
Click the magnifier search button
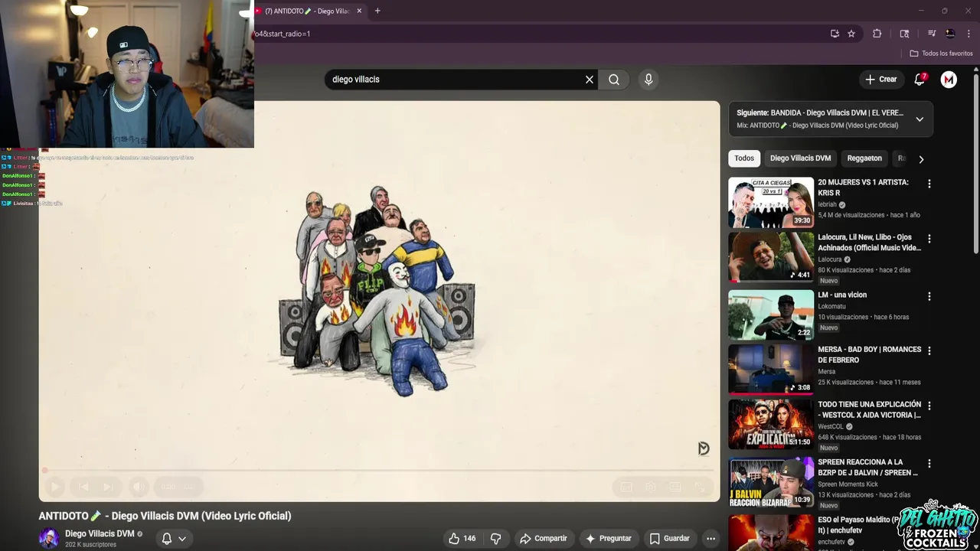point(614,80)
